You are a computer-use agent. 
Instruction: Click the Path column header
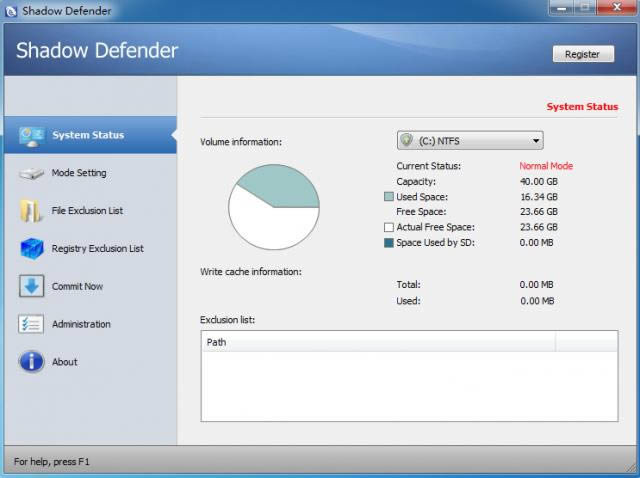(x=378, y=342)
